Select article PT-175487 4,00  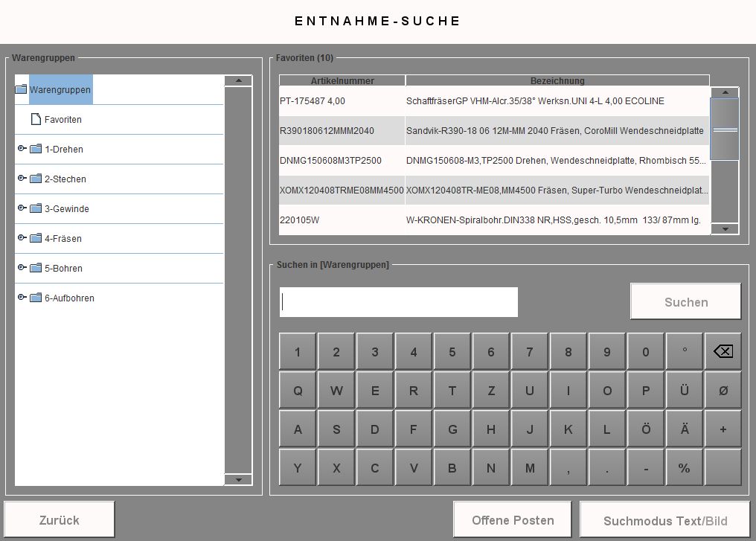point(342,100)
